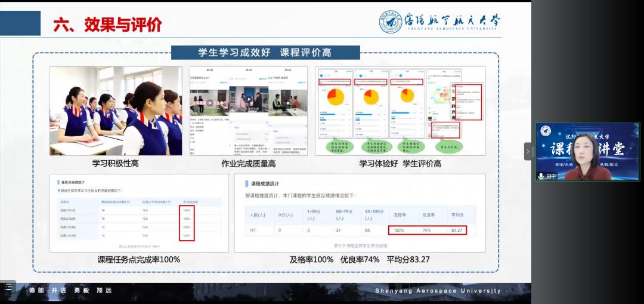Image resolution: width=644 pixels, height=304 pixels.
Task: Click the Shenyang Aerospace University logo emblem
Action: pyautogui.click(x=391, y=22)
